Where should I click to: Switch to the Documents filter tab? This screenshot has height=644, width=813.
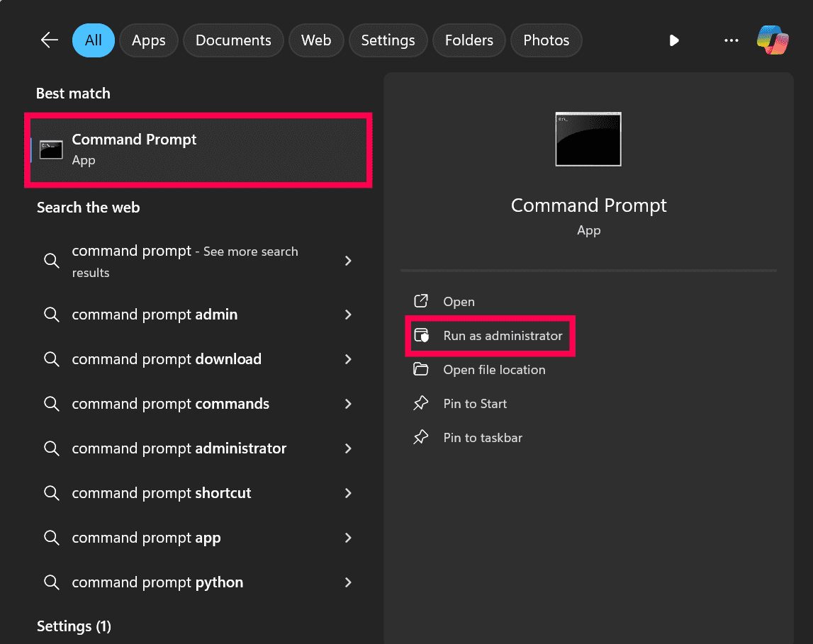(233, 40)
